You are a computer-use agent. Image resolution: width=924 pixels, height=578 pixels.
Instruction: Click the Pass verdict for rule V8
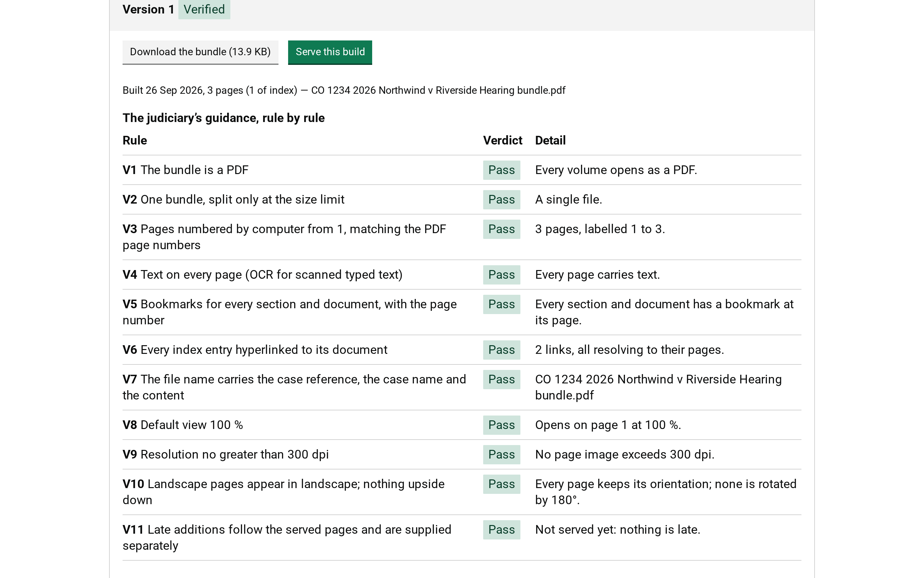(x=501, y=425)
